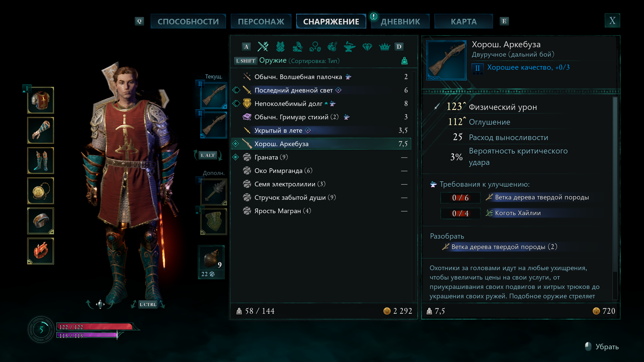Image resolution: width=644 pixels, height=362 pixels.
Task: Open the armor category filter icon
Action: 280,47
